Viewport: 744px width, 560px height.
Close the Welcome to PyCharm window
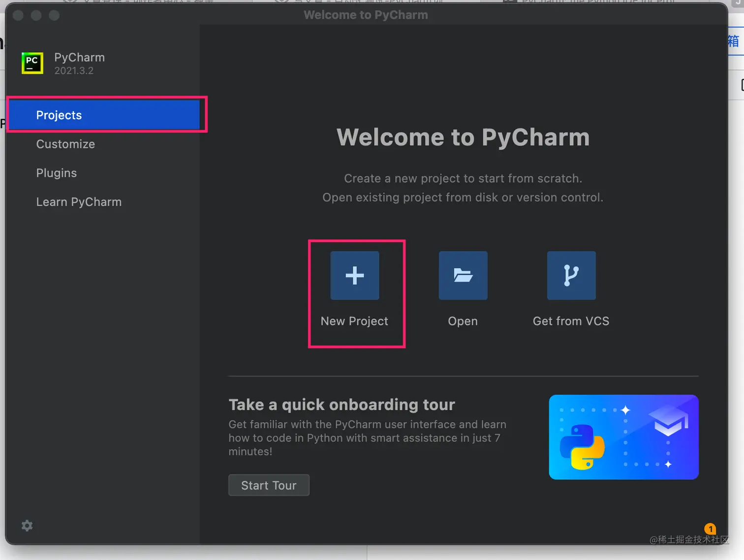pyautogui.click(x=18, y=15)
